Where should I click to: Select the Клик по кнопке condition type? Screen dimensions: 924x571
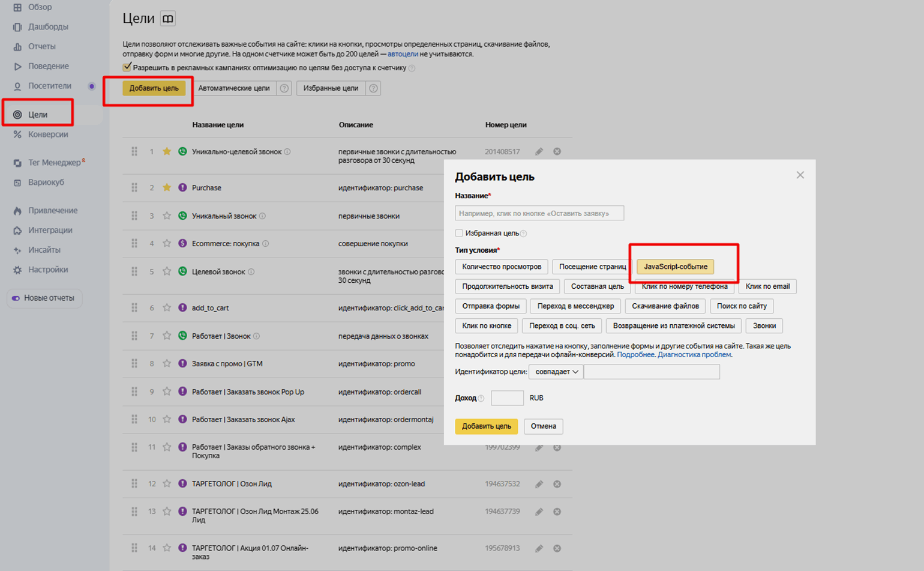486,325
